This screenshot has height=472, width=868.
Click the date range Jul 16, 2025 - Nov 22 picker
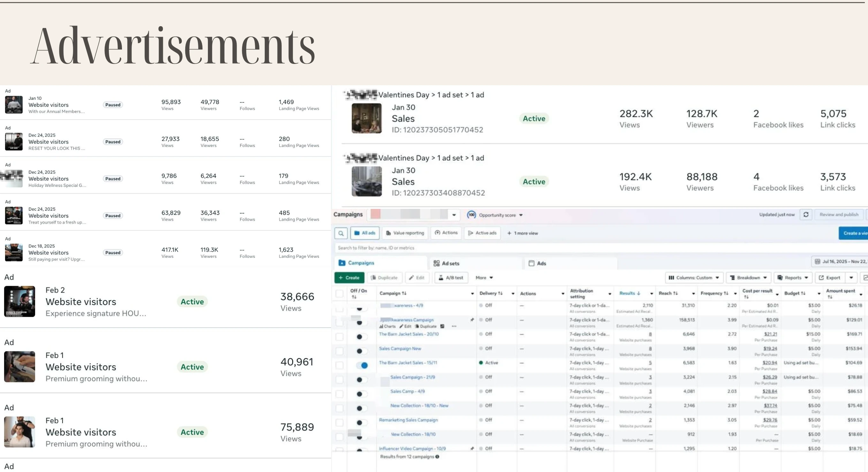tap(839, 262)
